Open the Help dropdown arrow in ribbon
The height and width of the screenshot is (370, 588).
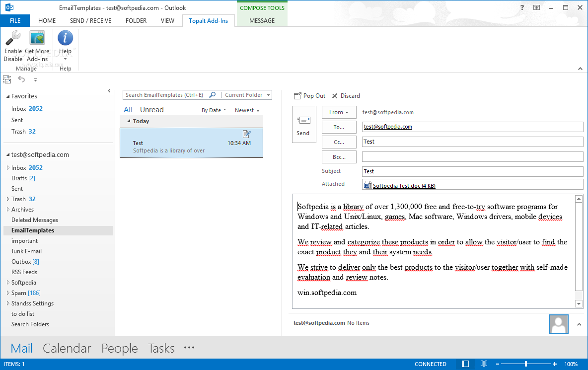click(x=65, y=59)
